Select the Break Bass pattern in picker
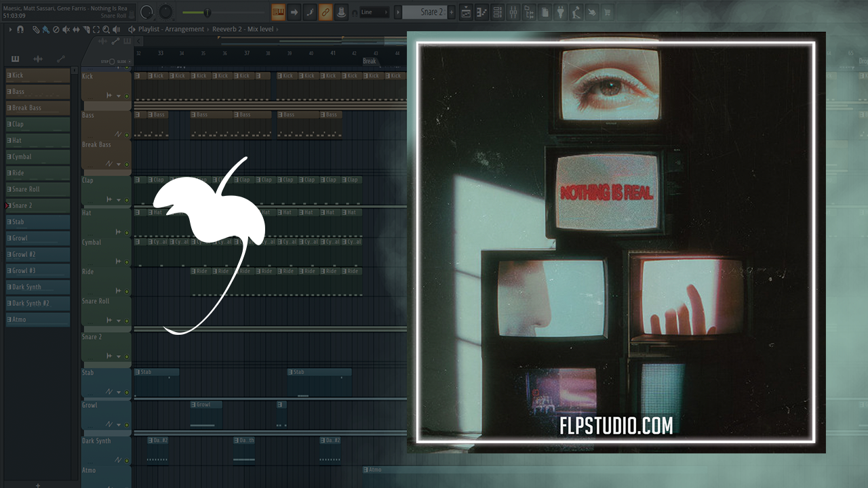This screenshot has height=488, width=868. click(38, 108)
